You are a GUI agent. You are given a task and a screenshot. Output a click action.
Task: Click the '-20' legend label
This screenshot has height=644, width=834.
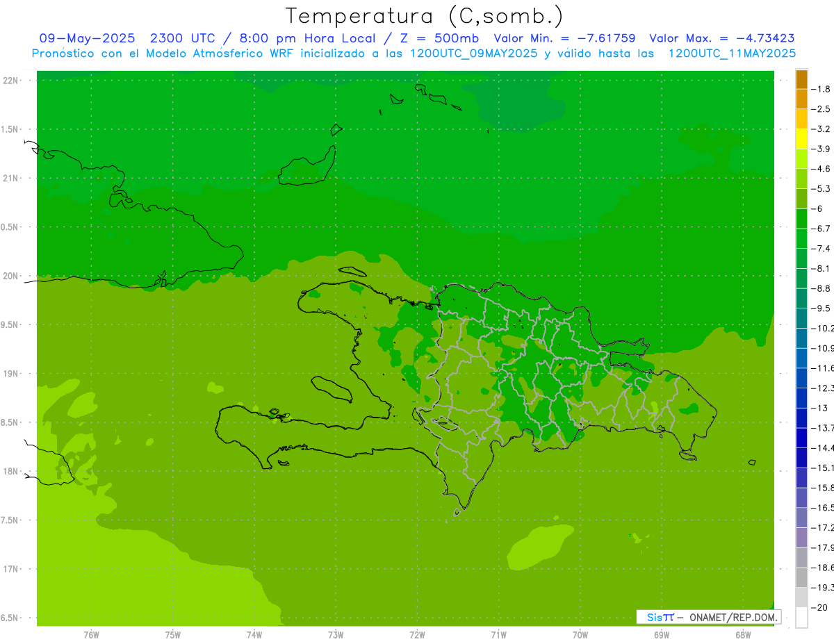(818, 607)
